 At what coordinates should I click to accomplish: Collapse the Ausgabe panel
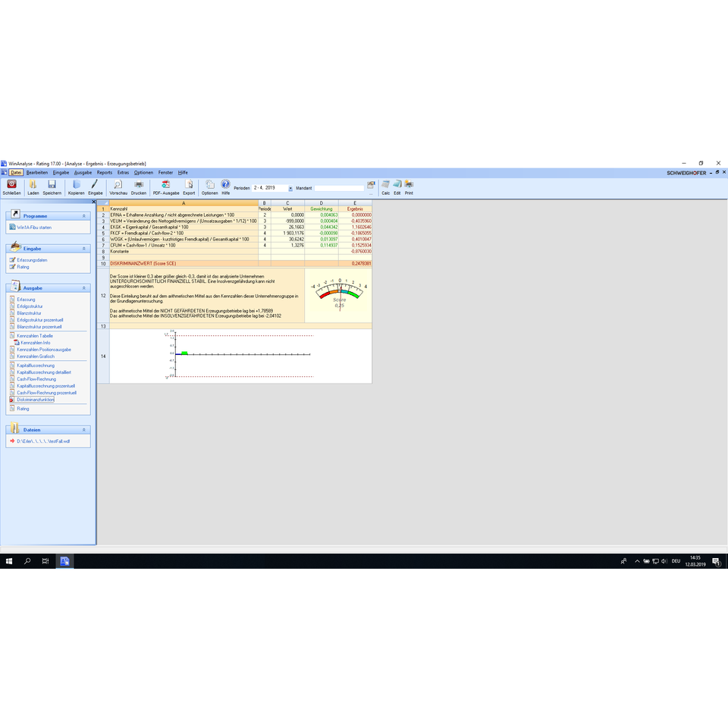[84, 288]
